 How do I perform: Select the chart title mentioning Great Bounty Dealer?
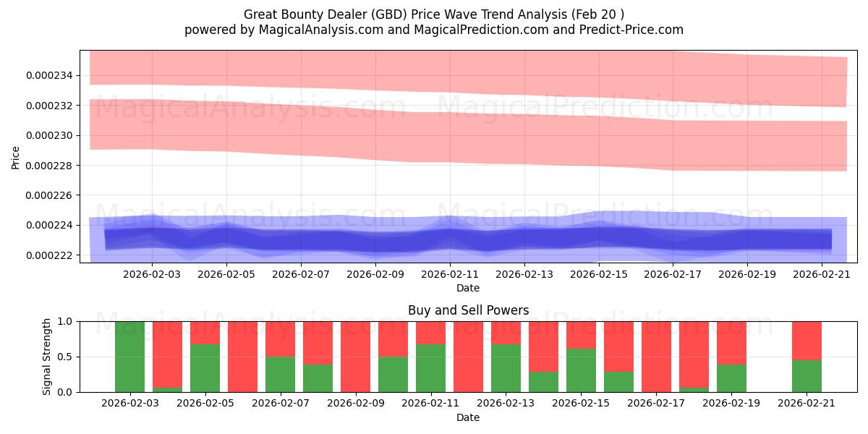434,13
